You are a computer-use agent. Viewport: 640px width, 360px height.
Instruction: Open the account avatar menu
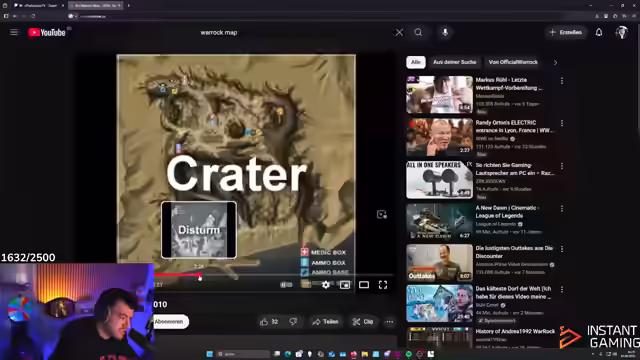(x=622, y=32)
